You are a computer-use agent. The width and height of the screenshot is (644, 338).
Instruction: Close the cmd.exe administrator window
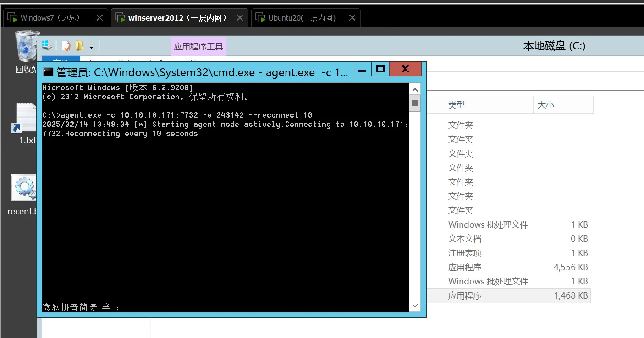(405, 69)
